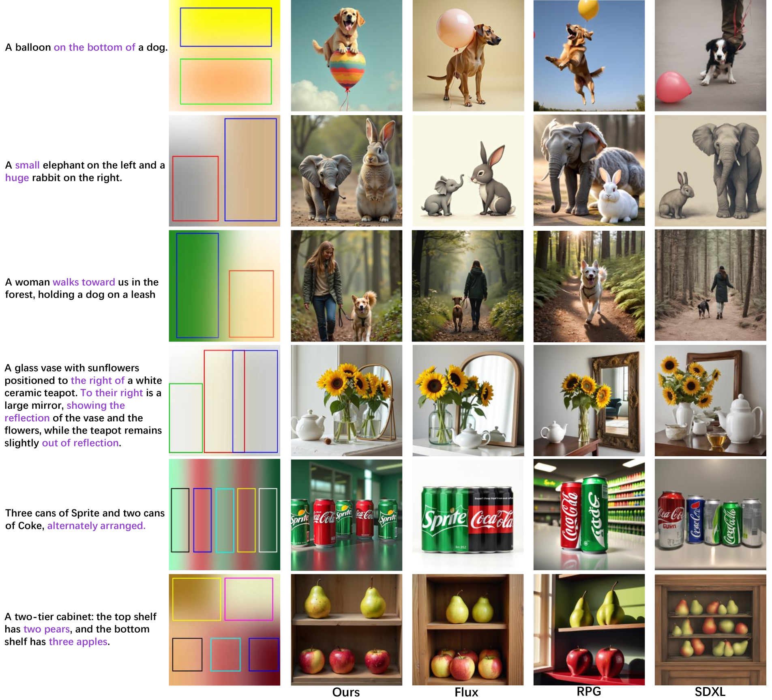Open the Ours image of elephant and huge rabbit
The height and width of the screenshot is (700, 772).
click(x=346, y=171)
